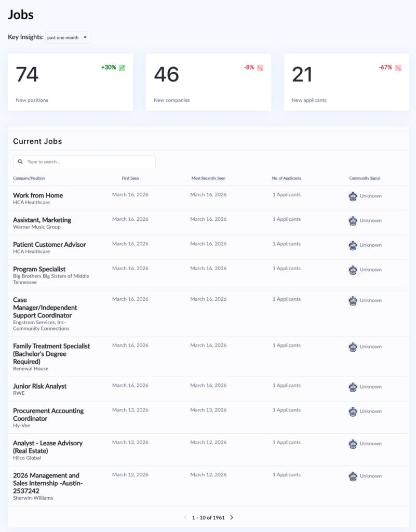
Task: Click the job search text field
Action: click(88, 162)
